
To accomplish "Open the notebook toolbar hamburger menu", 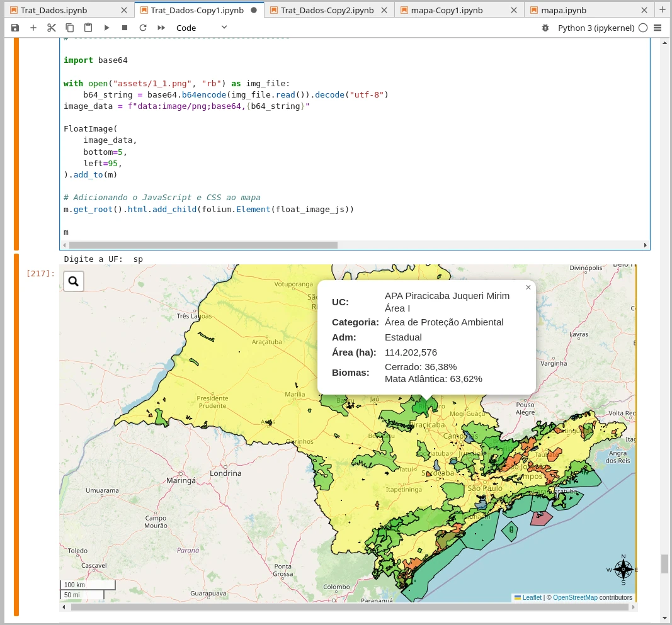I will click(x=658, y=28).
